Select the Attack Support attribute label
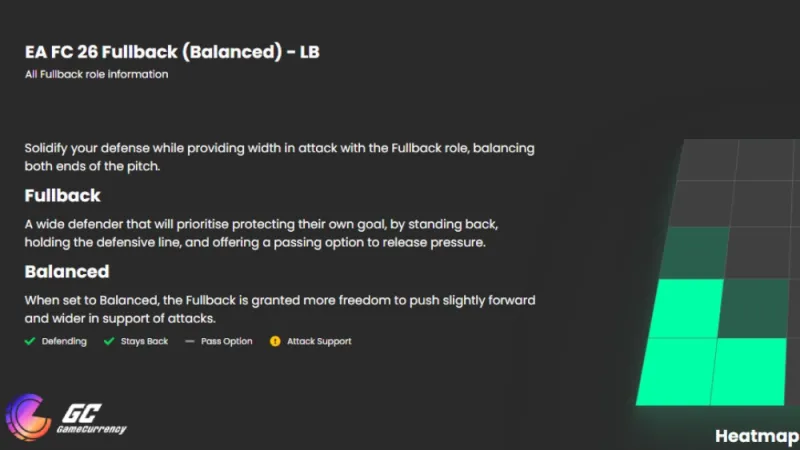 tap(319, 341)
